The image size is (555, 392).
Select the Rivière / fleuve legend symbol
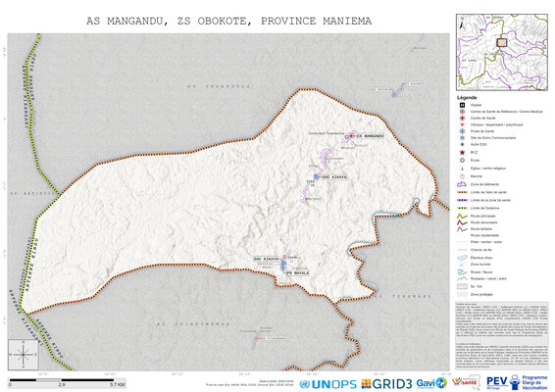click(x=462, y=272)
